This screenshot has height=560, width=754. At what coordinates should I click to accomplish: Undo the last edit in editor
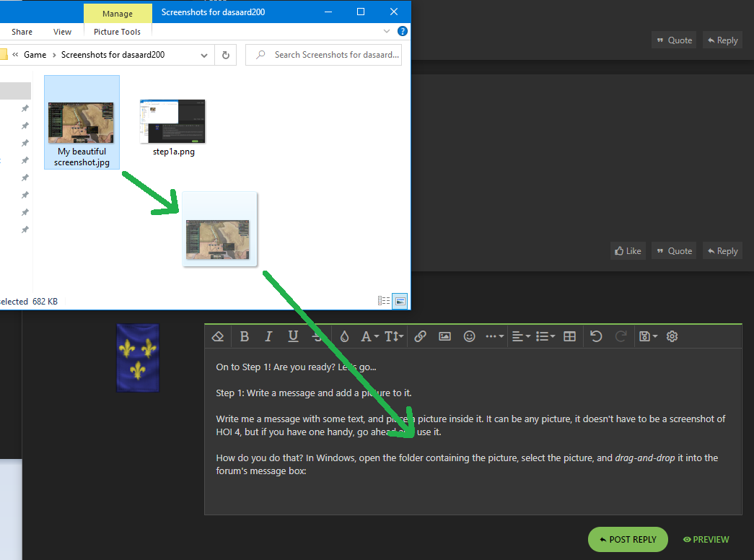click(x=596, y=336)
